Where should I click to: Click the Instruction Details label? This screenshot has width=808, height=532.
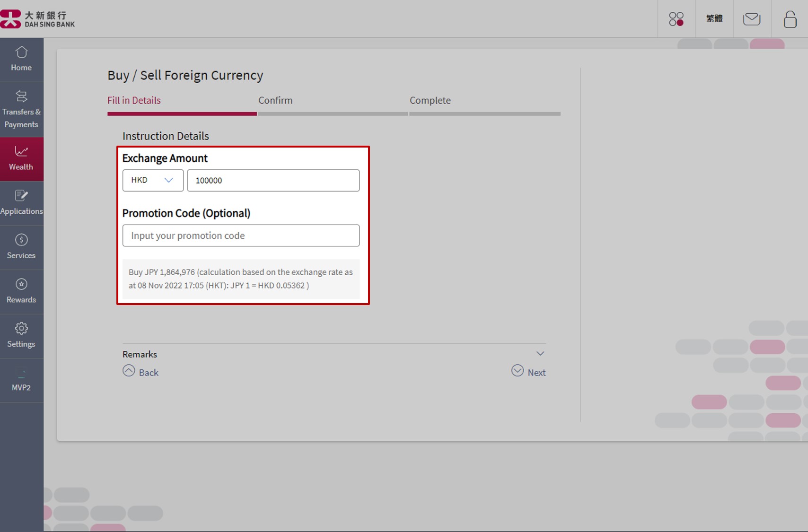coord(166,136)
